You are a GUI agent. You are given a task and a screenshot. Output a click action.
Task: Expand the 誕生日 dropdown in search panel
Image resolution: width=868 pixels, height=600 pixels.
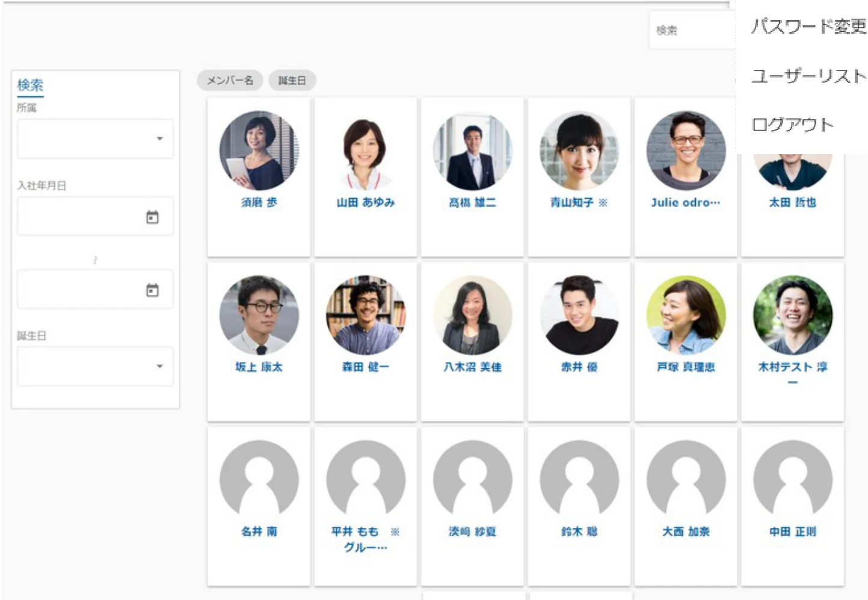point(95,366)
